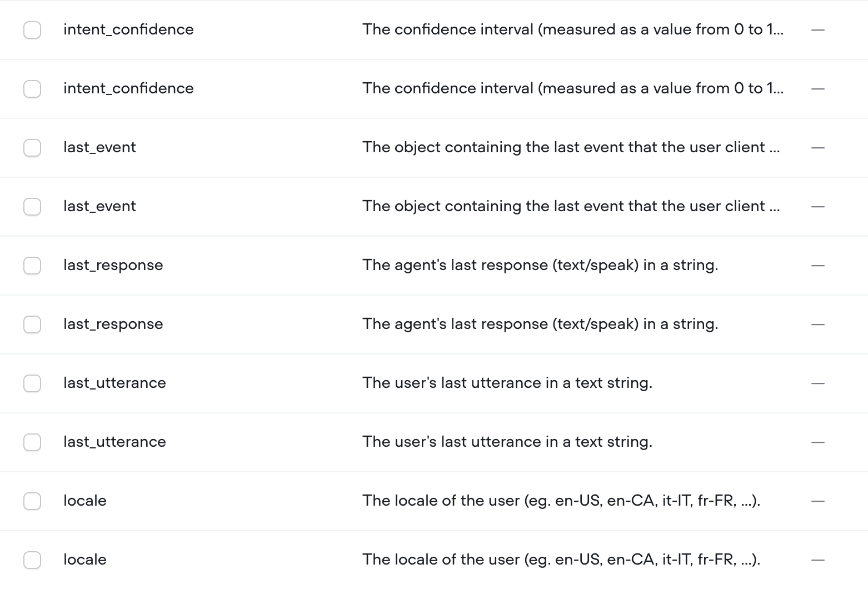Click second 'agent's last response' description text

coord(540,324)
